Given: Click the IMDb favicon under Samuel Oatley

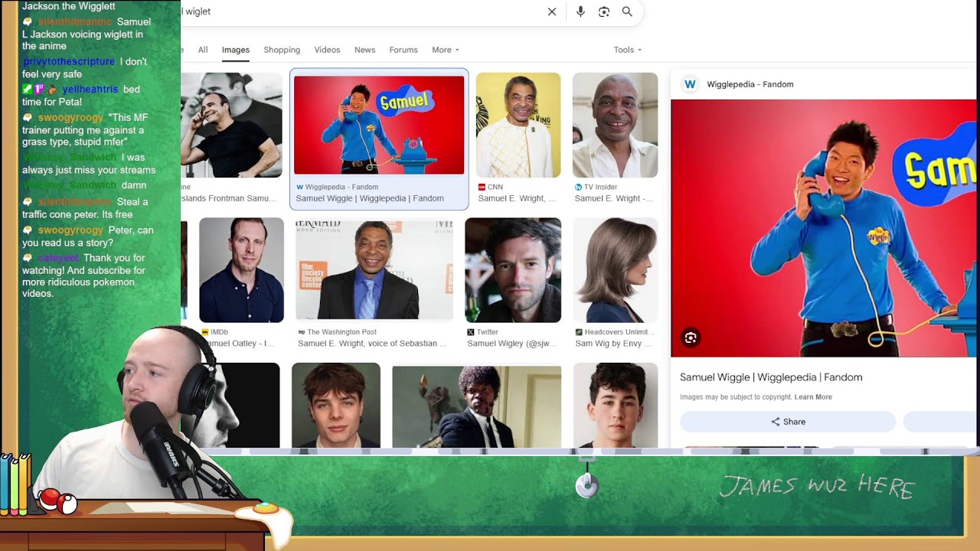Looking at the screenshot, I should [204, 332].
